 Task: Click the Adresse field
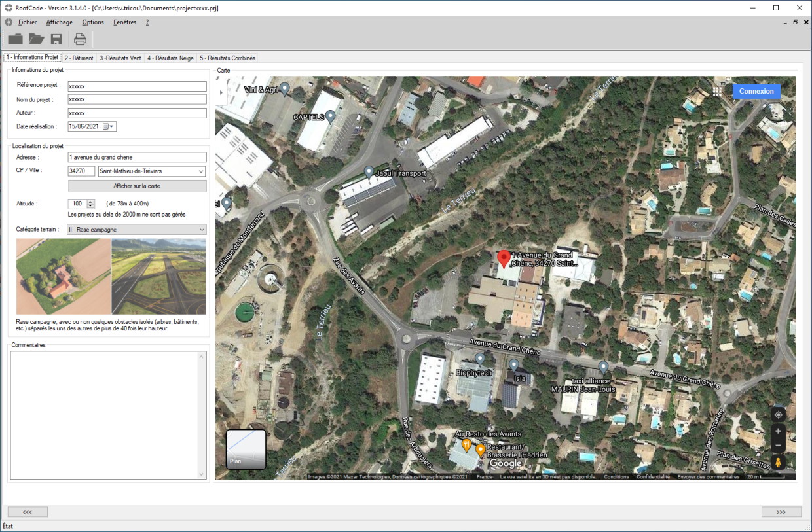point(137,157)
